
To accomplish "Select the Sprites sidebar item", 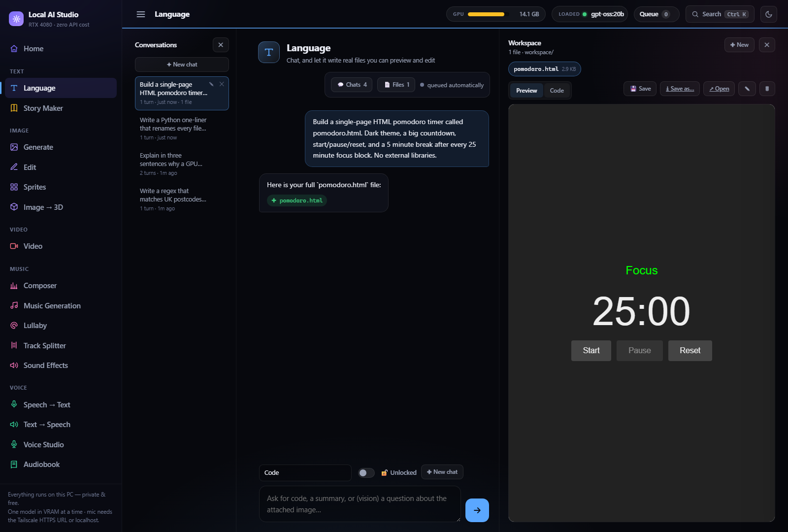I will click(x=61, y=187).
